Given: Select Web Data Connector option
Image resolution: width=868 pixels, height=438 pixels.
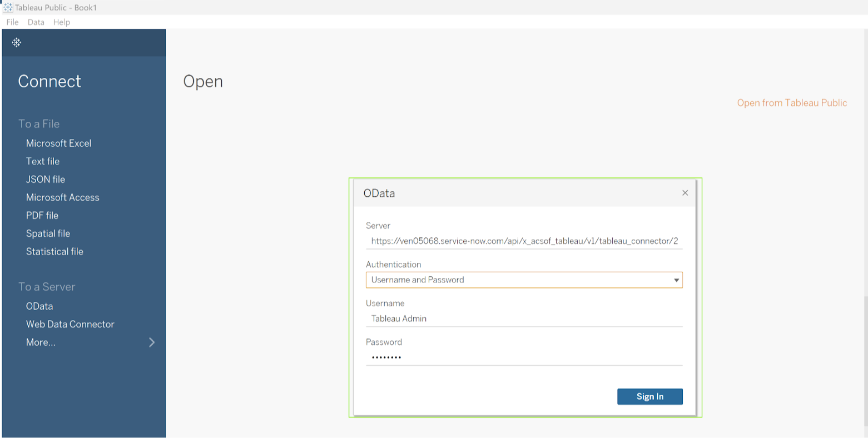Looking at the screenshot, I should 70,324.
